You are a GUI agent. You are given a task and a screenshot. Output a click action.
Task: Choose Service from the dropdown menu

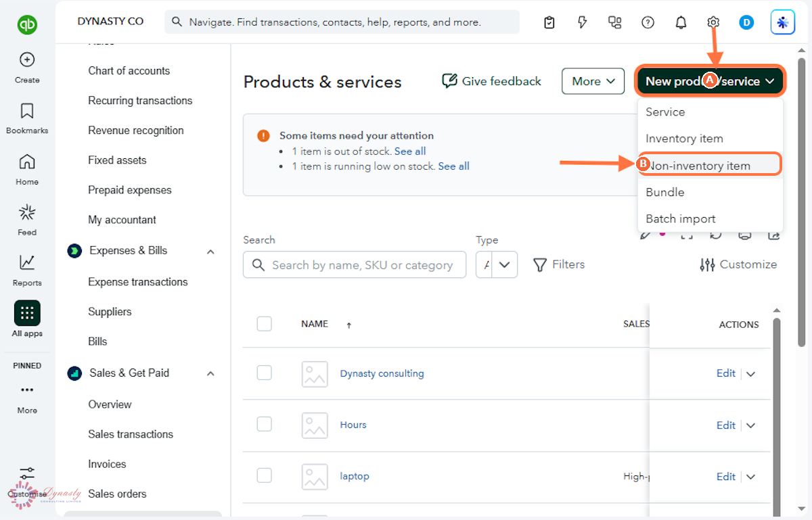tap(710, 112)
